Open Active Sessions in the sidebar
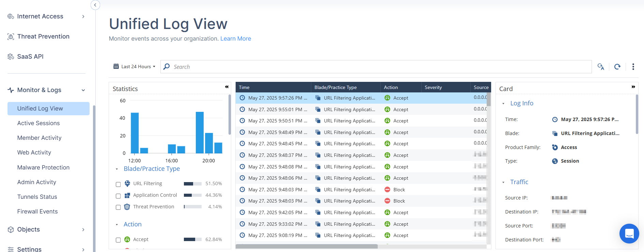The height and width of the screenshot is (252, 644). (x=38, y=123)
